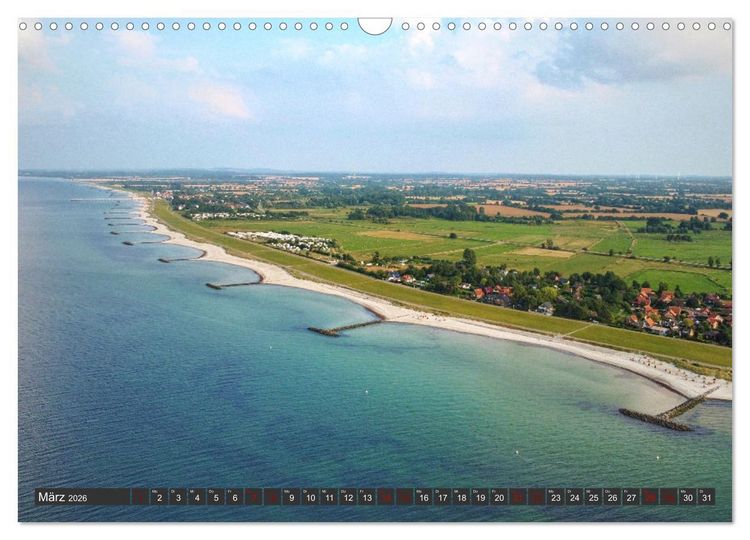Pick day 11 in the calendar strip
The height and width of the screenshot is (540, 750).
pyautogui.click(x=329, y=496)
